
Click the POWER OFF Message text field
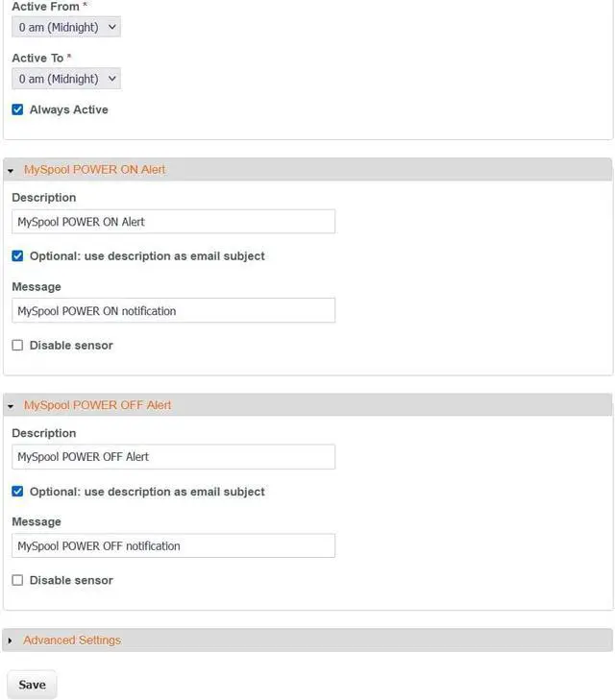(173, 546)
